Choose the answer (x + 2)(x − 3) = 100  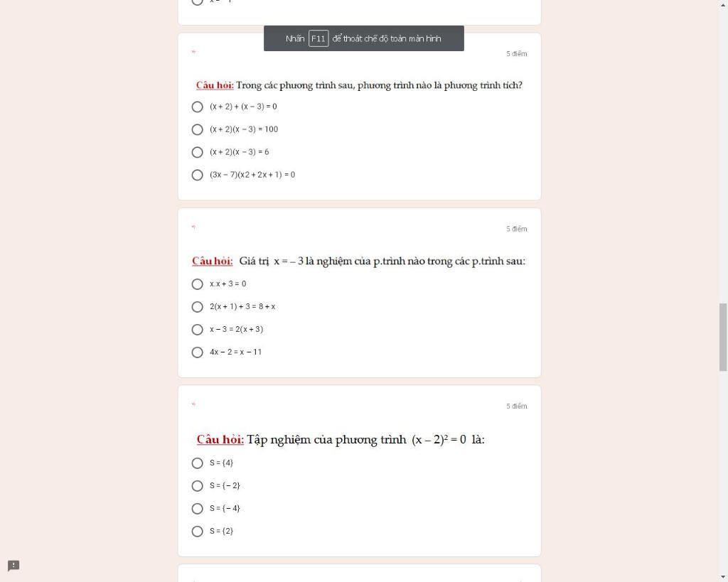pos(198,129)
